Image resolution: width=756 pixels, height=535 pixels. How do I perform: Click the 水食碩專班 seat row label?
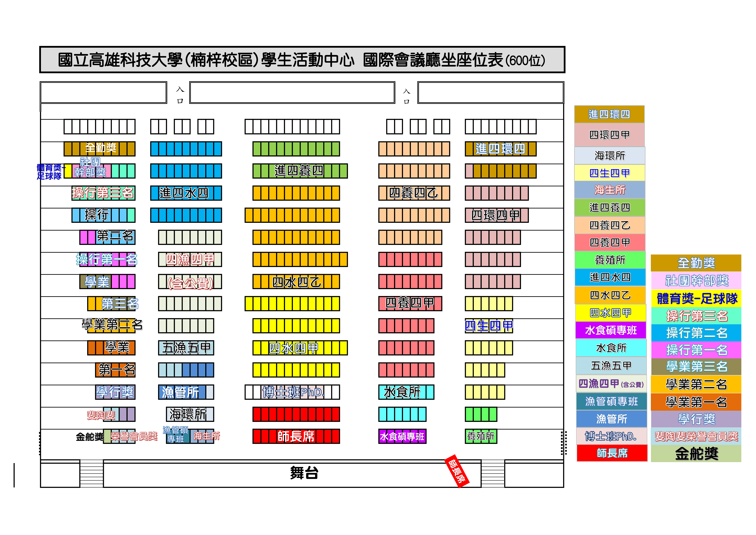pos(402,436)
